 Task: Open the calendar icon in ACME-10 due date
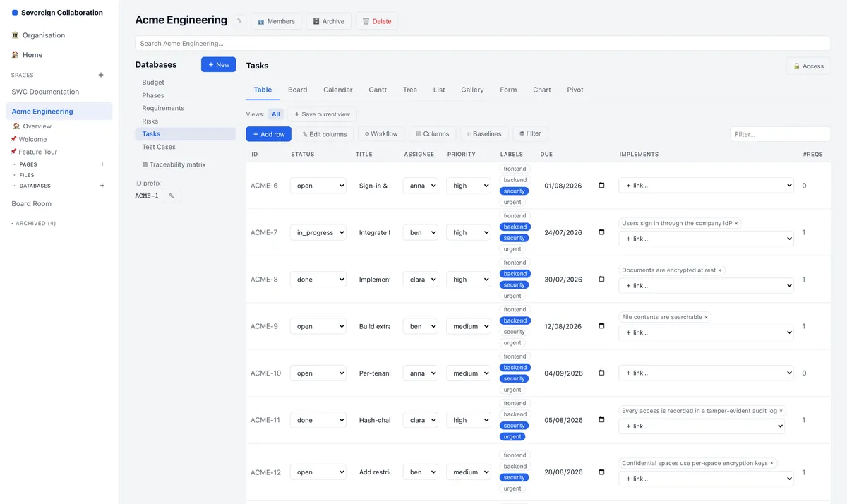(601, 373)
